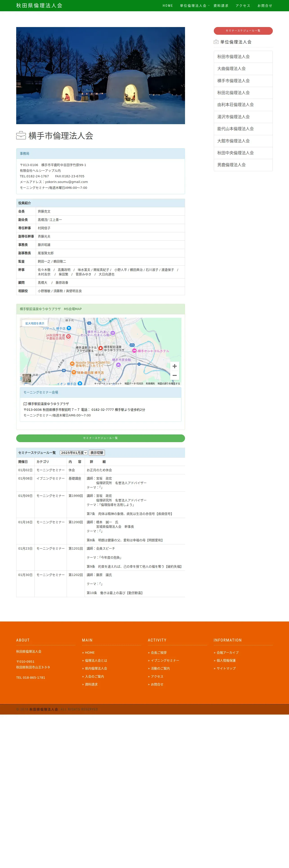Image resolution: width=289 pixels, height=868 pixels.
Task: Open the 2025年01月度 month dropdown
Action: pyautogui.click(x=74, y=452)
